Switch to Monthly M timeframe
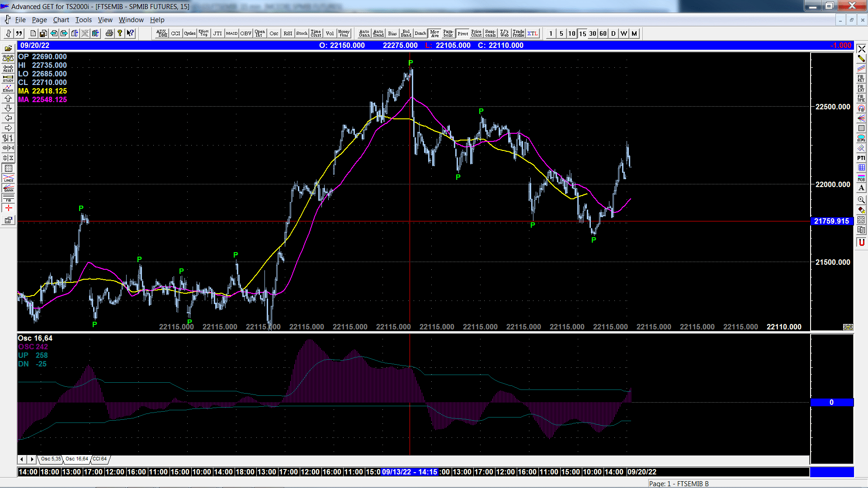The height and width of the screenshot is (488, 868). 634,33
